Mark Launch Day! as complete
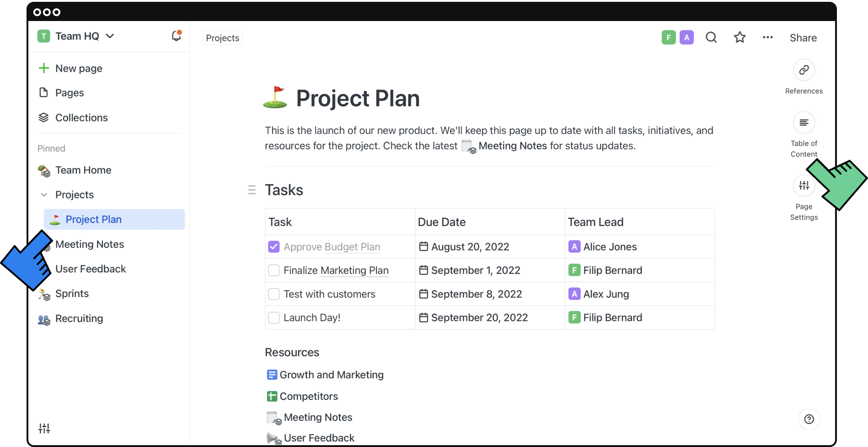Screen dimensions: 868x447 pyautogui.click(x=273, y=317)
